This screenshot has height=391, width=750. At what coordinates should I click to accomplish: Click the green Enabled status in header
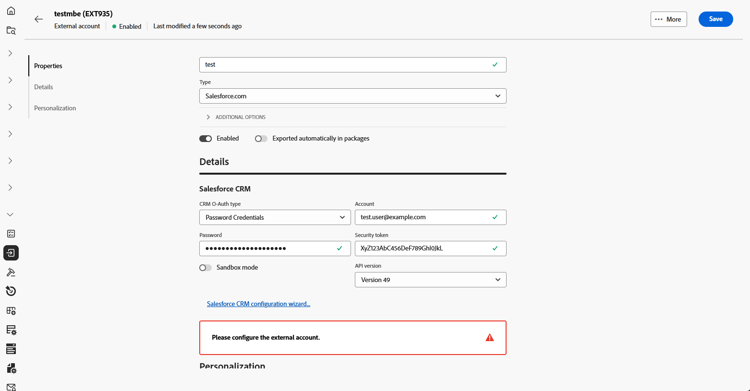(127, 26)
